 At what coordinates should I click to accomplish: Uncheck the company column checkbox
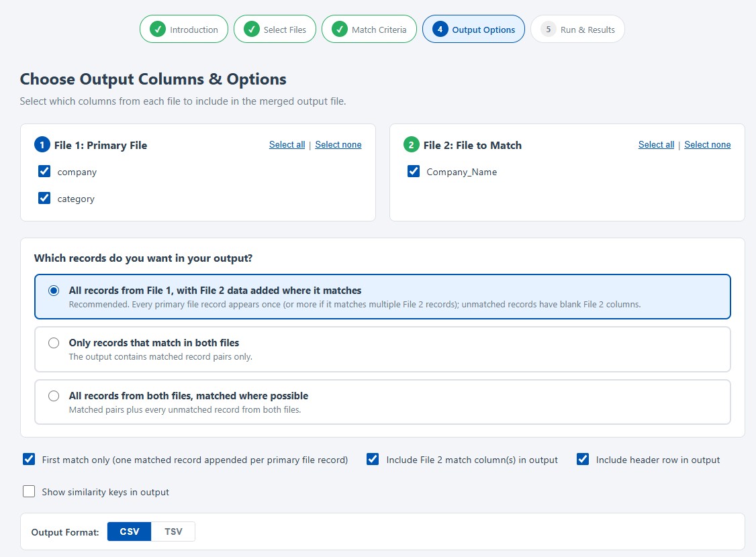pyautogui.click(x=44, y=172)
